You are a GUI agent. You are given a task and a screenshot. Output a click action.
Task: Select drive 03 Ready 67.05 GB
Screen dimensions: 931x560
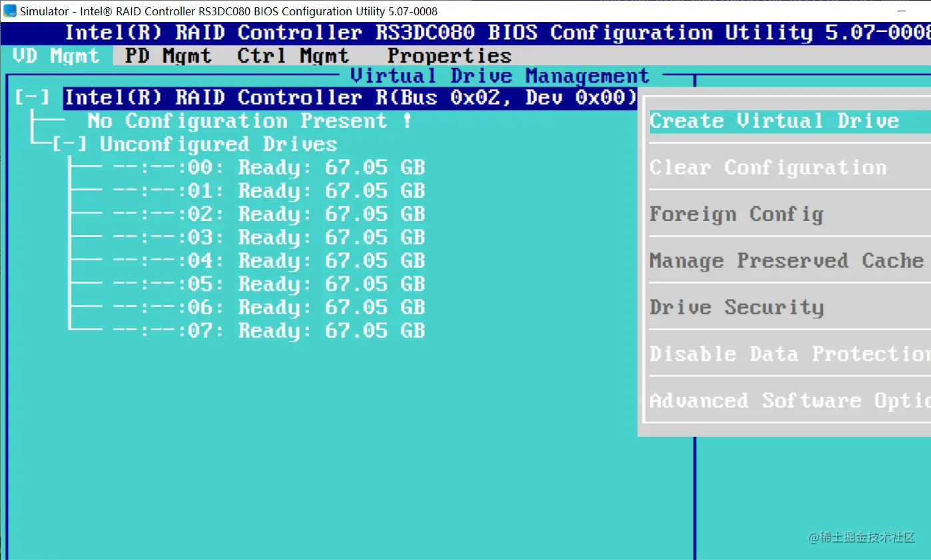268,238
